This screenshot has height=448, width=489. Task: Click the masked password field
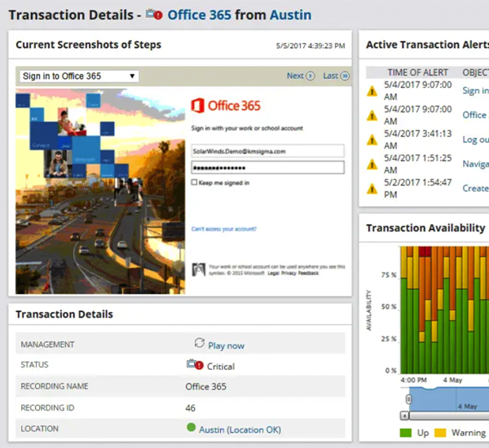(x=267, y=168)
